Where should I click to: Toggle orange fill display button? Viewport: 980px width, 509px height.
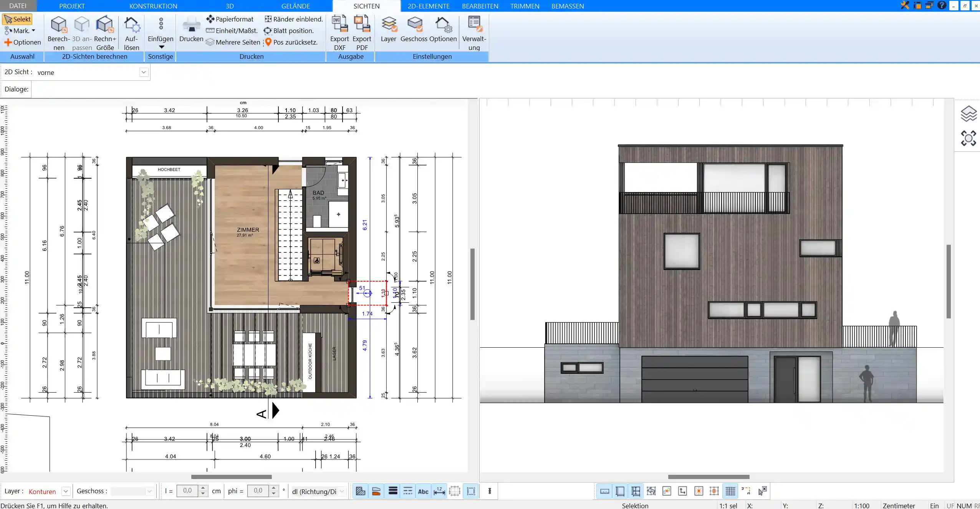click(376, 491)
